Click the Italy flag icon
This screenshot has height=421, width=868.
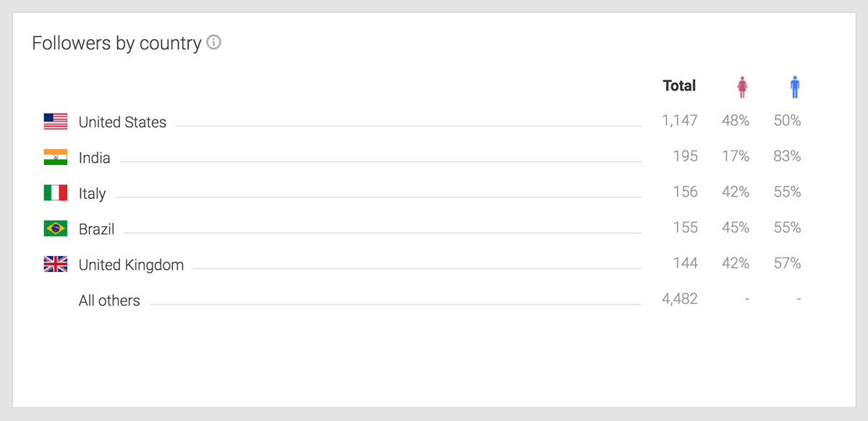coord(56,193)
